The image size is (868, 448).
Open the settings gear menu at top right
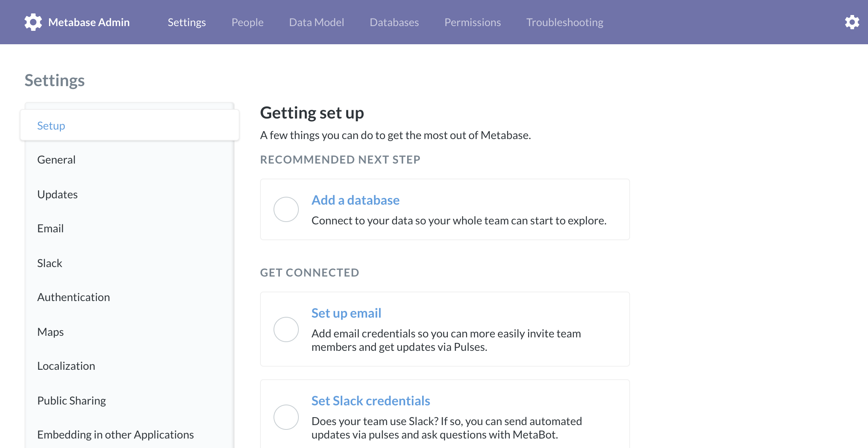coord(852,22)
